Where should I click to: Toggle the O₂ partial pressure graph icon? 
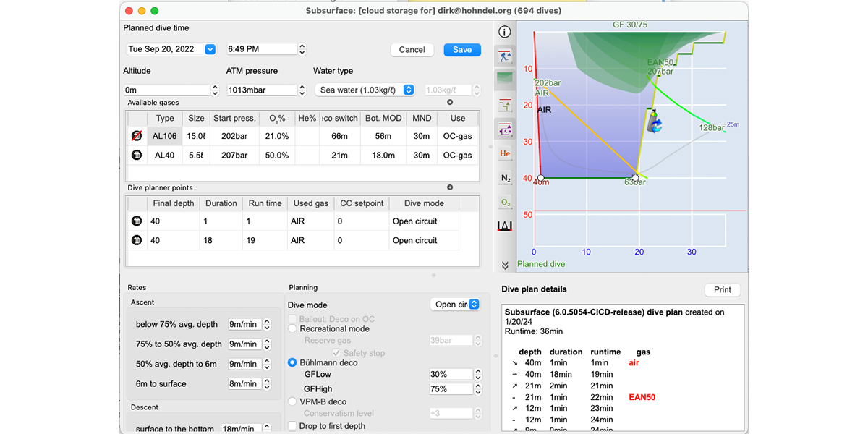[505, 203]
